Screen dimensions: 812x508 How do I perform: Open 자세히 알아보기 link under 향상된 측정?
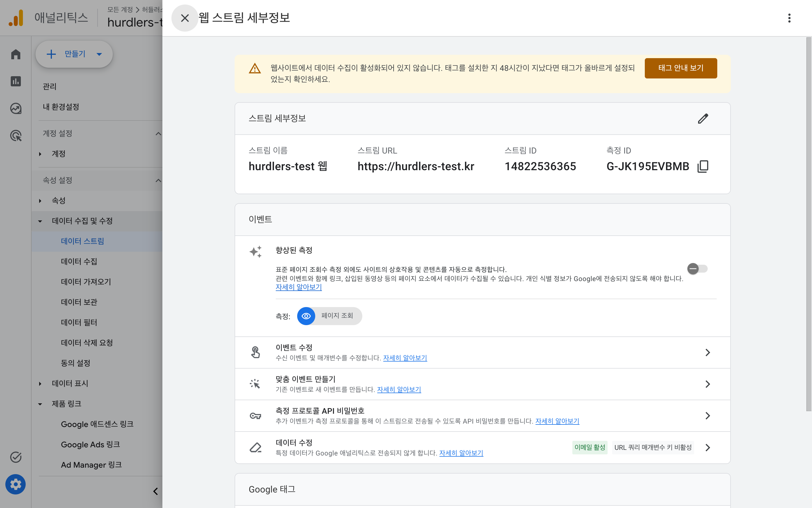point(299,287)
